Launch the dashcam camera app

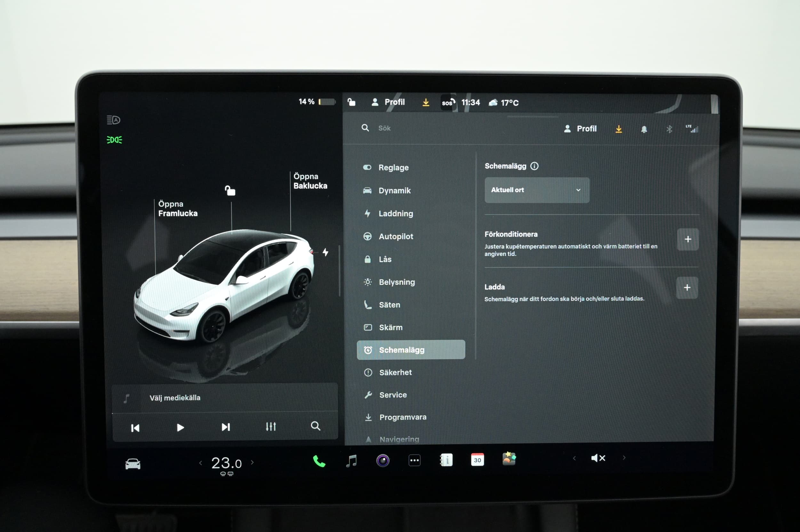tap(382, 460)
